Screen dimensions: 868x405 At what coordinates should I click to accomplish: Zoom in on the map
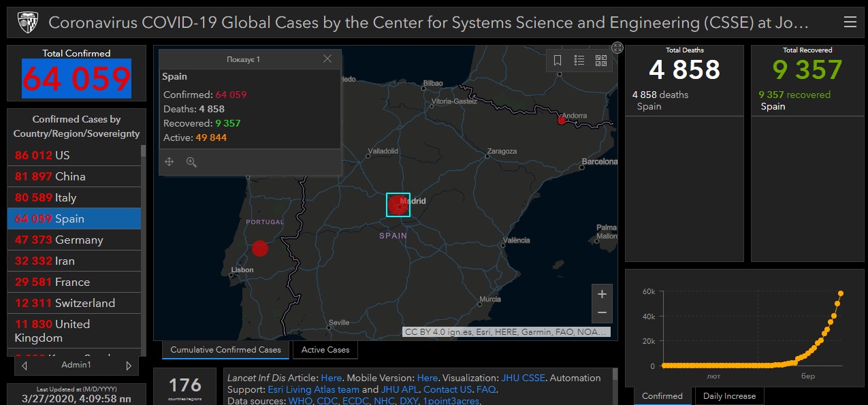pos(602,294)
